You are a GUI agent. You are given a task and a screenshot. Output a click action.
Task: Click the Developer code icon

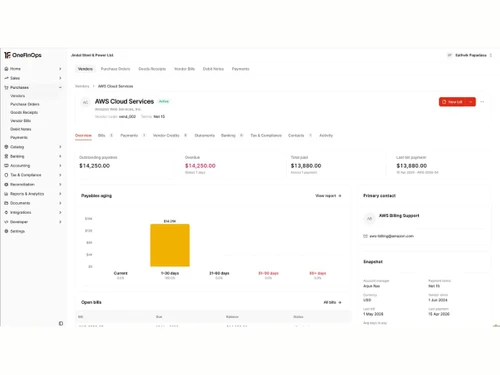tap(6, 222)
